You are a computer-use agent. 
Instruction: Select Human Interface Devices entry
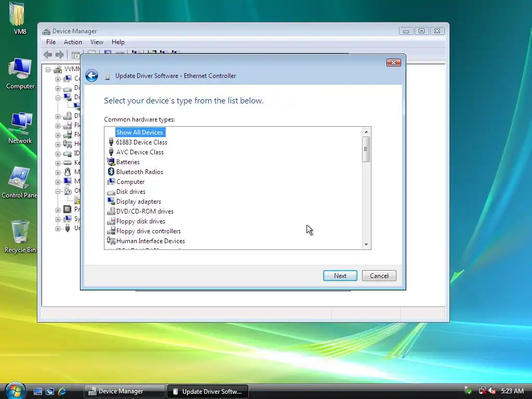(150, 241)
